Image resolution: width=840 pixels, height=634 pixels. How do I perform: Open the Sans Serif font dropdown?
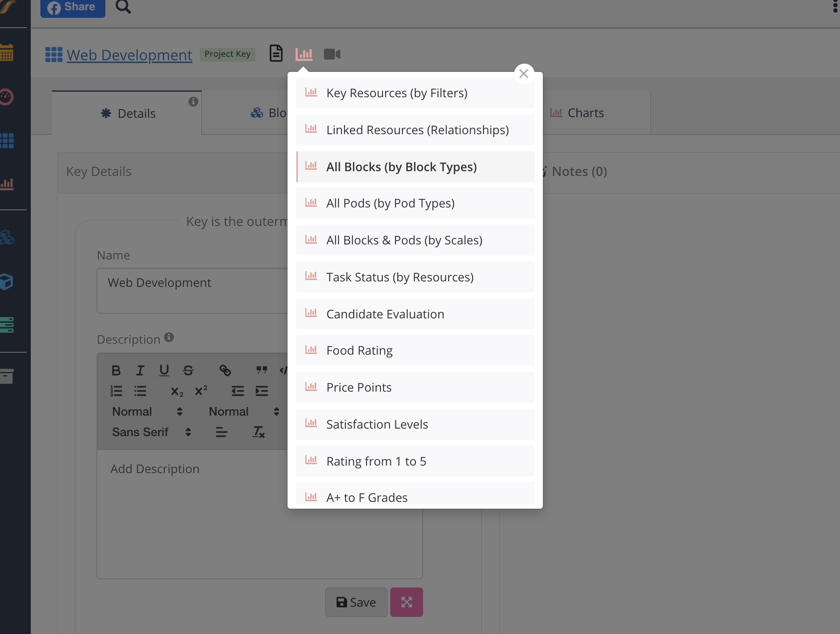[x=152, y=432]
